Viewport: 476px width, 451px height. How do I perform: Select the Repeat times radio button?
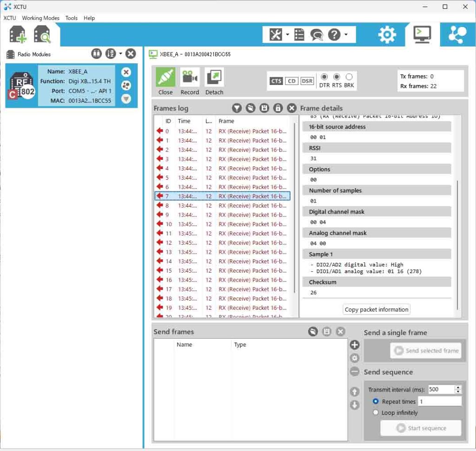[376, 401]
